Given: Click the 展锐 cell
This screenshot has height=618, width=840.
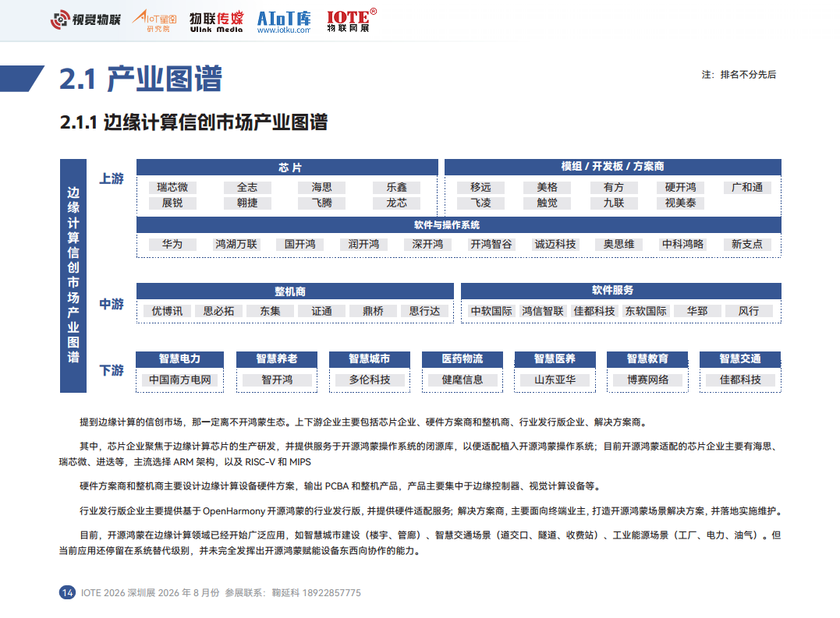Looking at the screenshot, I should coord(172,203).
